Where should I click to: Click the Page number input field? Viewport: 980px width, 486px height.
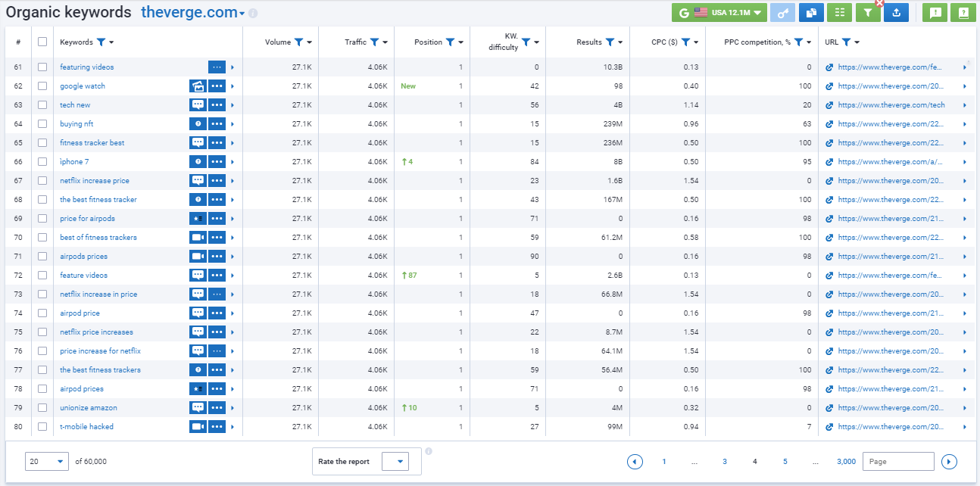898,462
